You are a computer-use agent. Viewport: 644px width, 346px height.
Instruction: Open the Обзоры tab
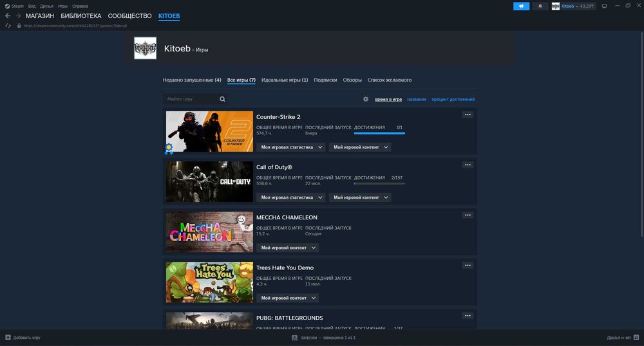coord(352,80)
